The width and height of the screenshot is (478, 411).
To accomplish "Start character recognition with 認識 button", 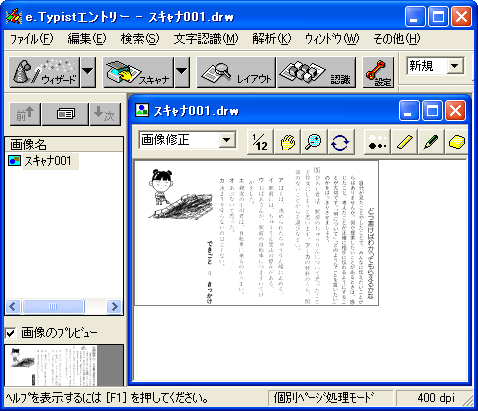I will click(317, 72).
